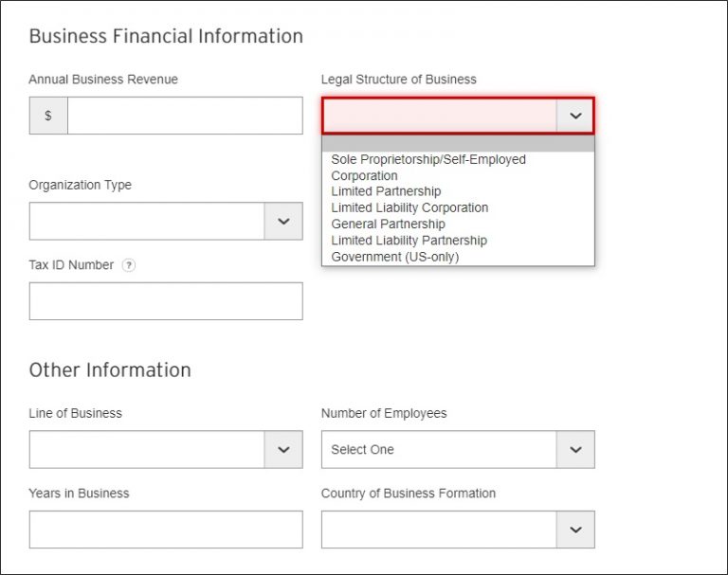Select Limited Liability Partnership option

pos(409,240)
